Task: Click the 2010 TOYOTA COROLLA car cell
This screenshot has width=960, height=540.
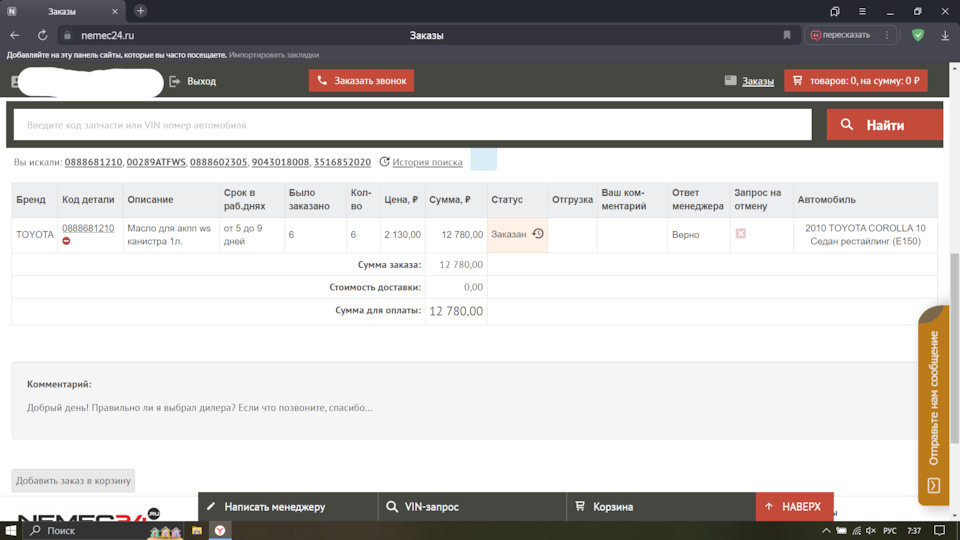Action: click(x=865, y=234)
